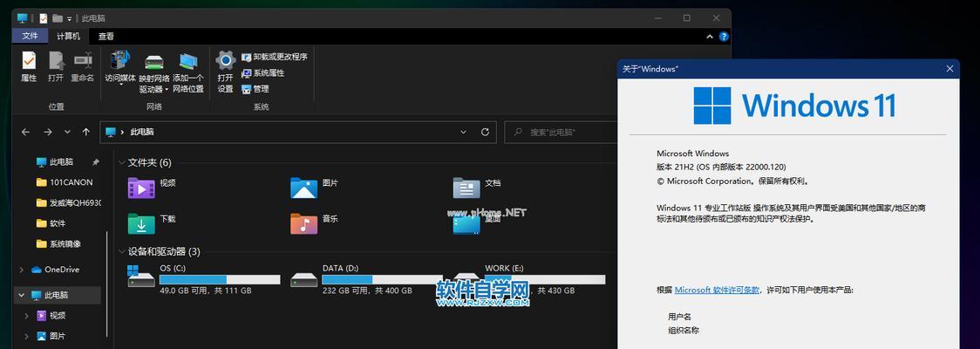Click DATA (D:) drive usage bar
Image resolution: width=980 pixels, height=349 pixels.
point(382,279)
